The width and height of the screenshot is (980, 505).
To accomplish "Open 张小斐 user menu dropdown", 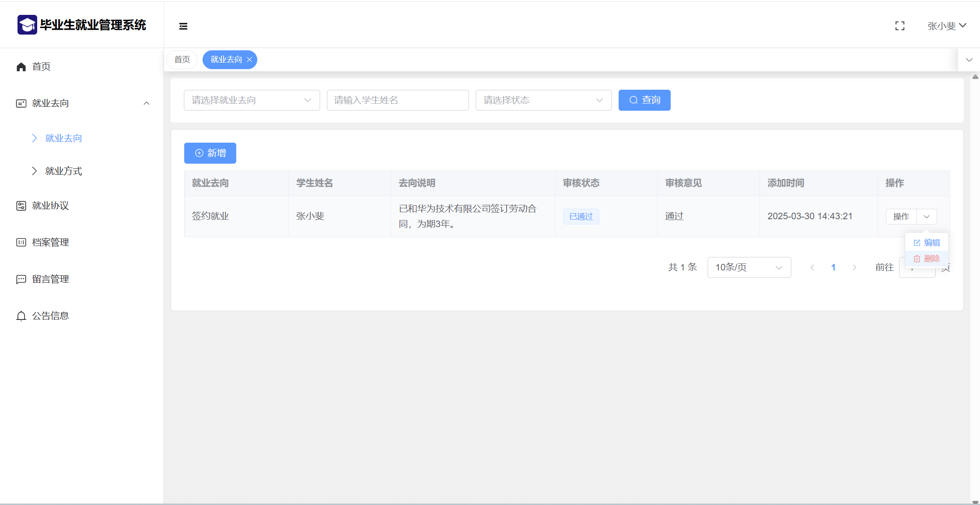I will (947, 26).
